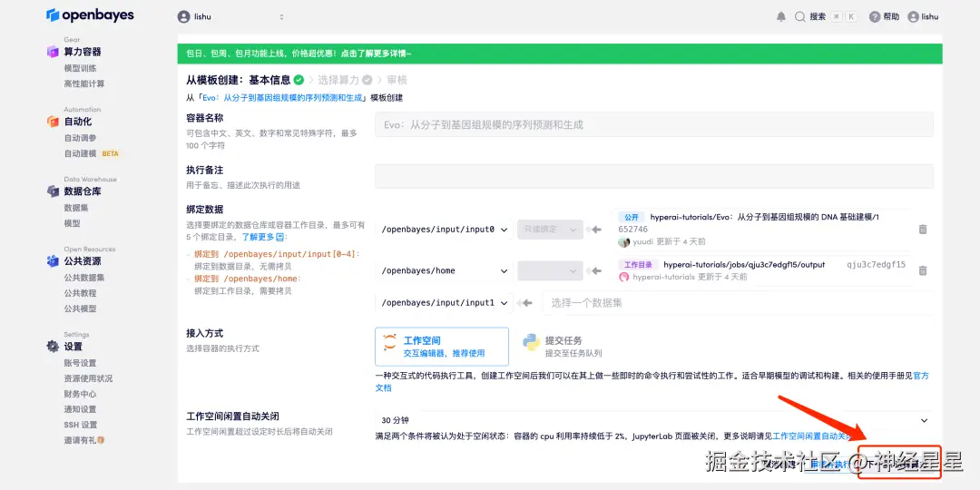Open 财务中心

[x=80, y=394]
